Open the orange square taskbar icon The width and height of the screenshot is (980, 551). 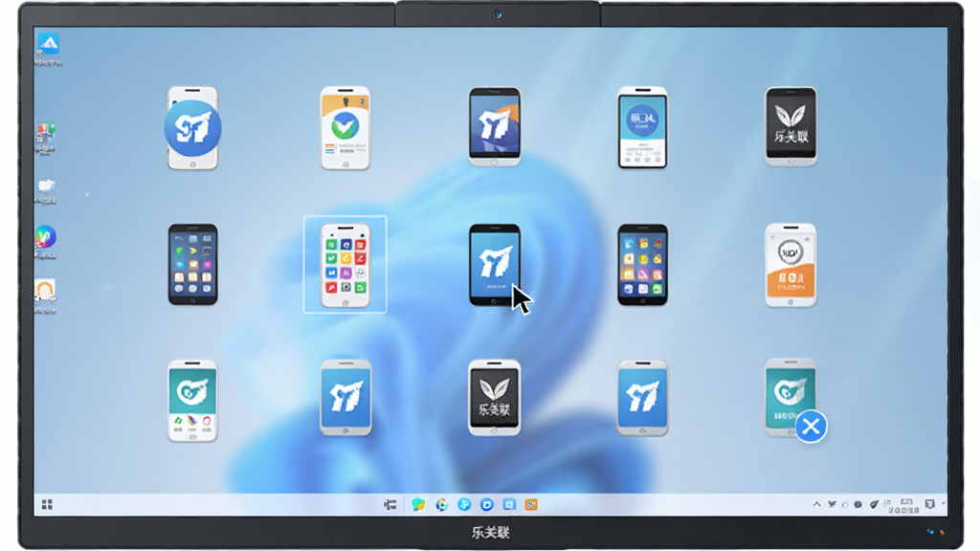(531, 505)
